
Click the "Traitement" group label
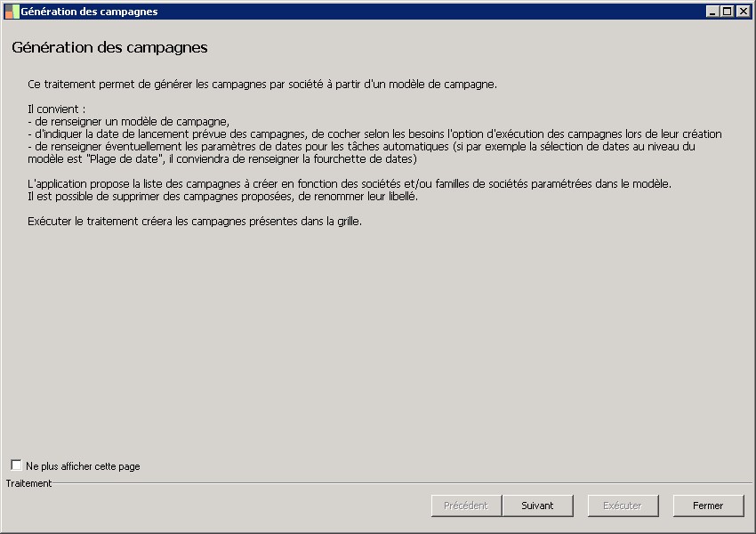(x=28, y=483)
